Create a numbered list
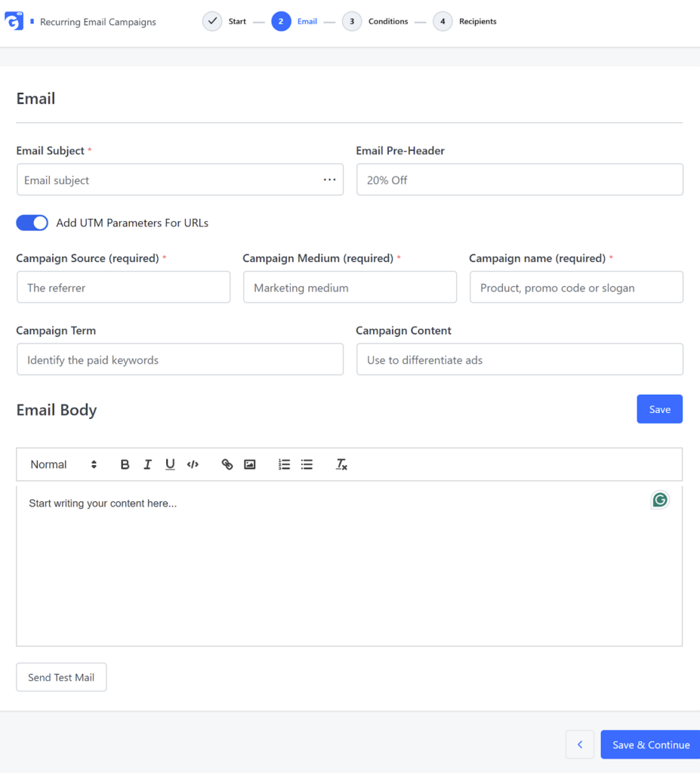 pos(284,464)
